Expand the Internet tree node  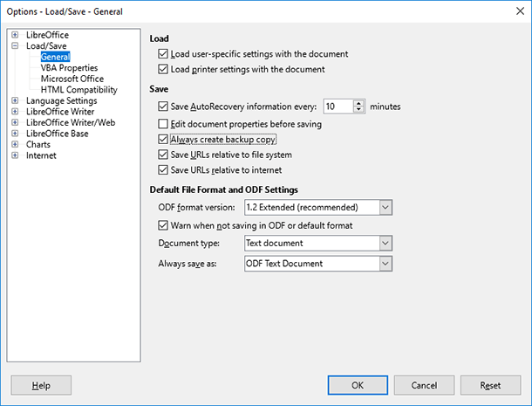(x=15, y=155)
